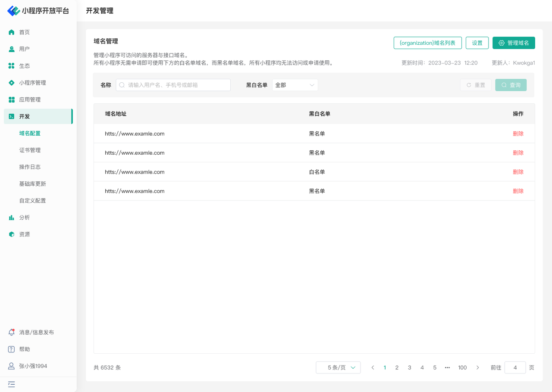The image size is (552, 392).
Task: Click the help question mark icon
Action: pos(12,349)
